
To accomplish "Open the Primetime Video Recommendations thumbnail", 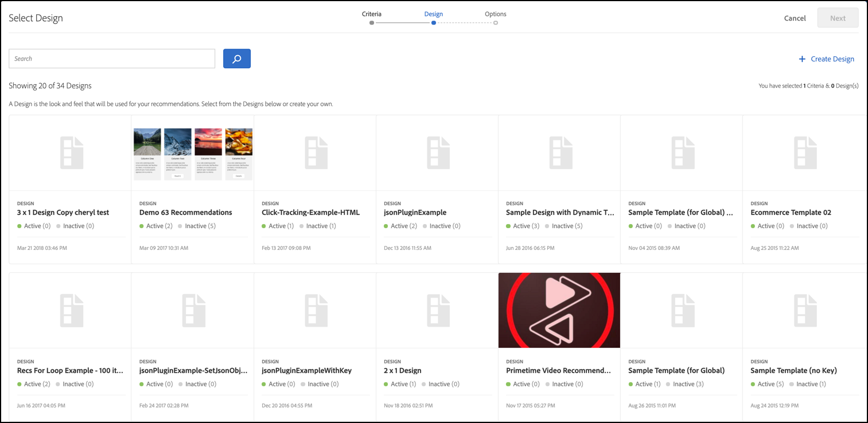I will pos(559,310).
